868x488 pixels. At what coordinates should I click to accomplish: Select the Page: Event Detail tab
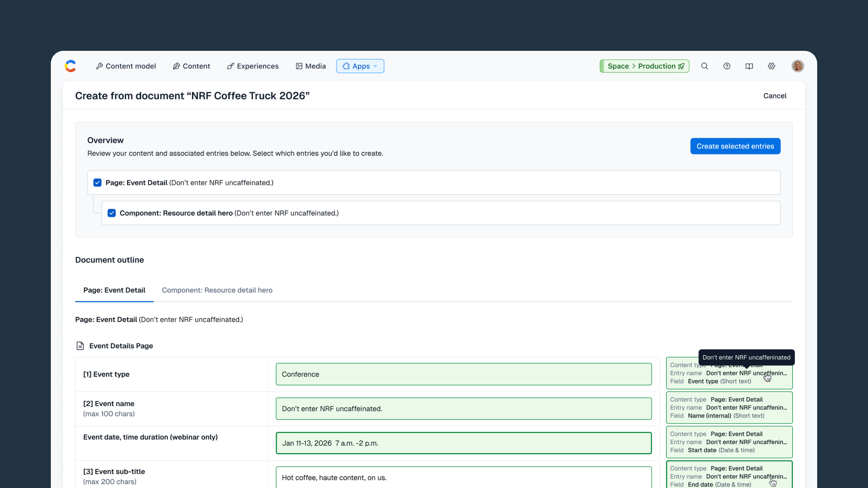click(x=114, y=290)
